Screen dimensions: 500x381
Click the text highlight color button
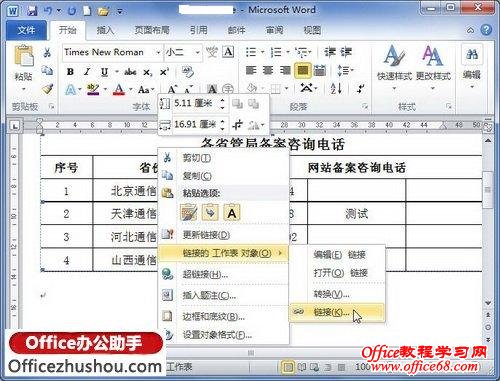point(93,89)
